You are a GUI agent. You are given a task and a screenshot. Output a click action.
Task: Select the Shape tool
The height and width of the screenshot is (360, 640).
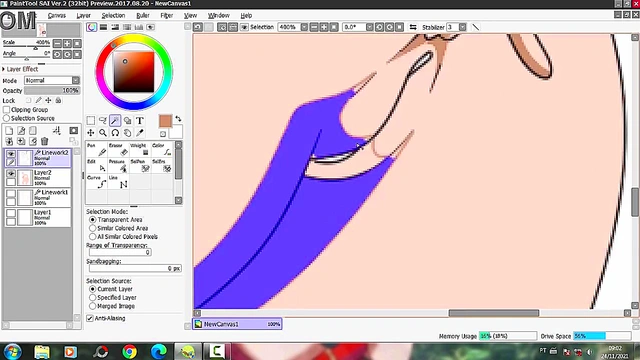point(127,120)
